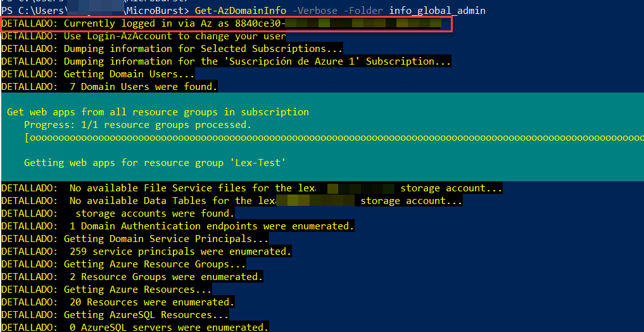This screenshot has width=644, height=332.
Task: Click '259 service principals were enumerated' line
Action: pos(146,251)
